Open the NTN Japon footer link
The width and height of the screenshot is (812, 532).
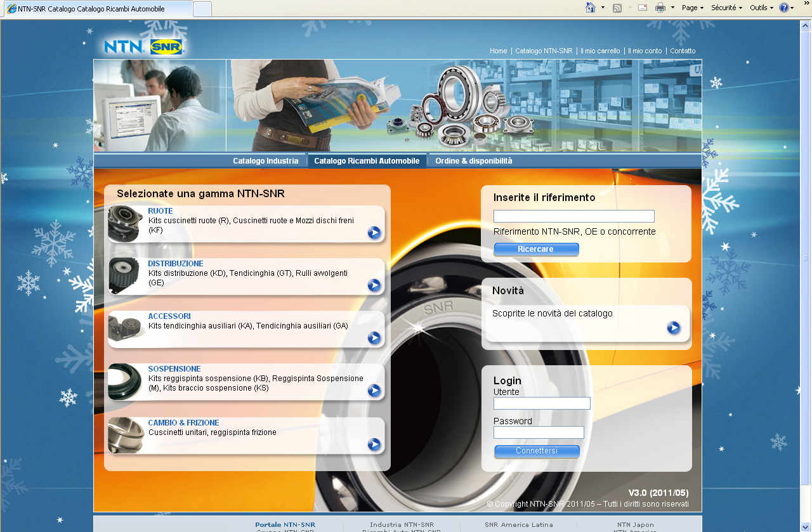click(x=636, y=525)
